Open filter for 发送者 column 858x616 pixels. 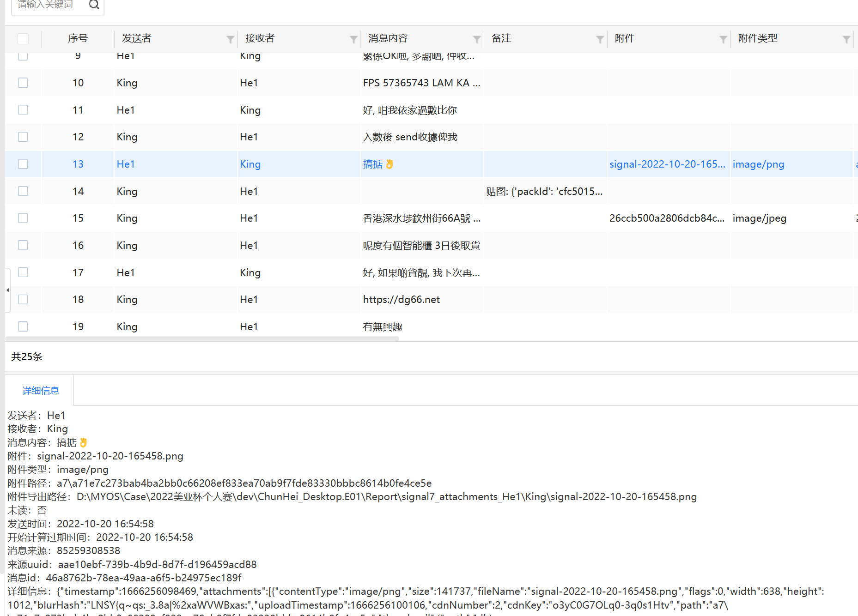pyautogui.click(x=230, y=39)
